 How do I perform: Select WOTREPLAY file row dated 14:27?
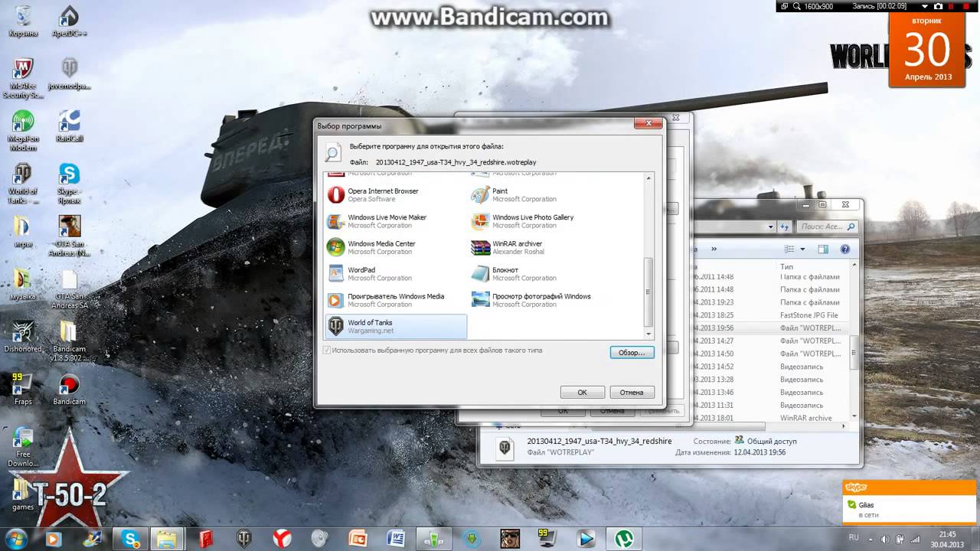tap(769, 341)
